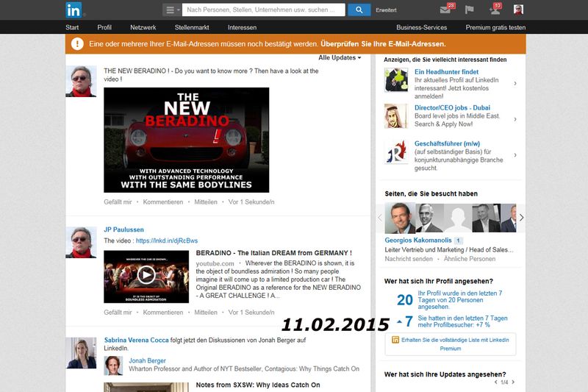Click the blue search magnifier button
The image size is (588, 392).
pos(359,10)
